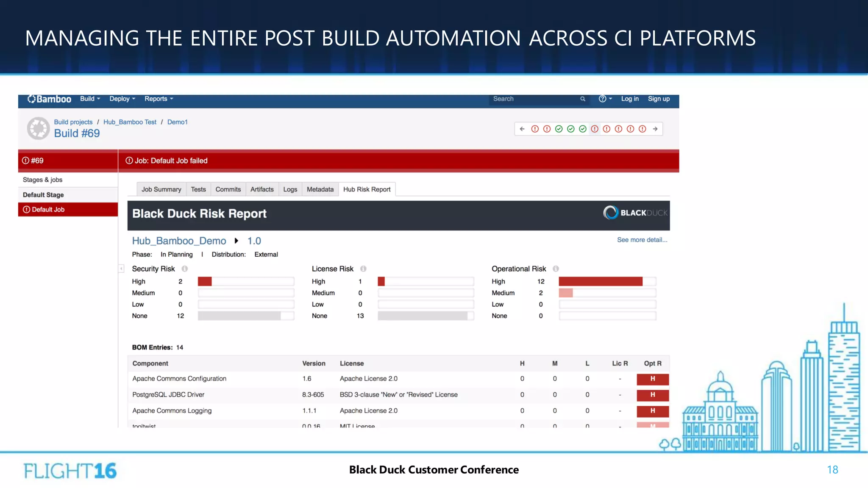Click the H badge for PostgreSQL JDBC Driver
Screen dimensions: 868x488
653,395
